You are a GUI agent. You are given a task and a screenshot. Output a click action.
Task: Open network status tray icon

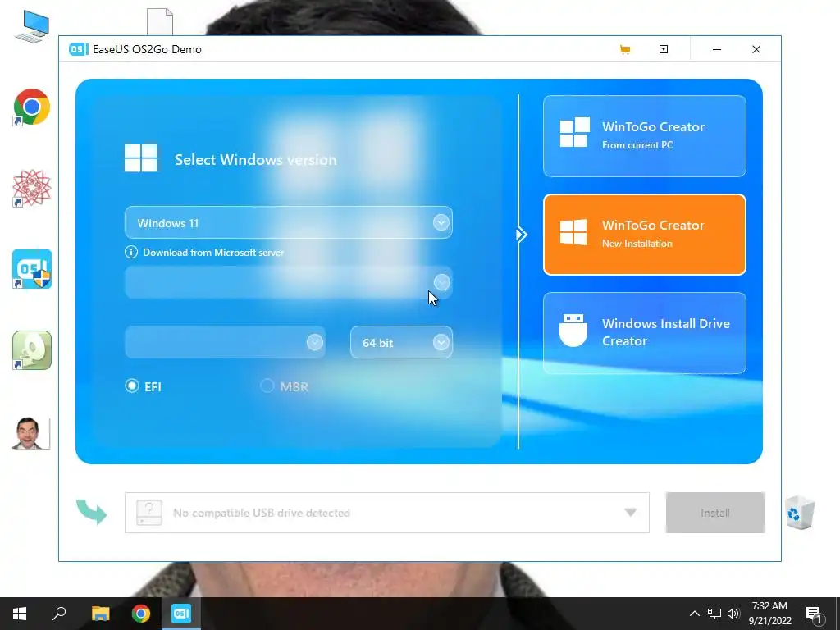pos(714,614)
